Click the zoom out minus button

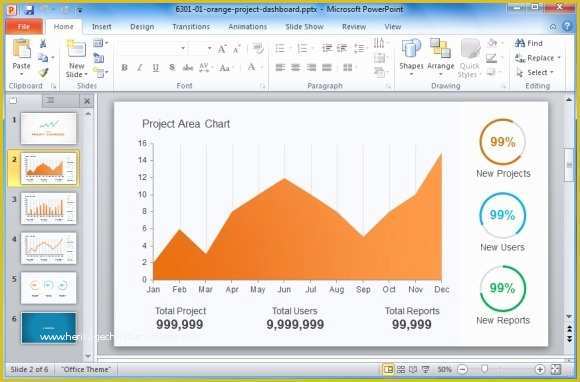coord(462,369)
